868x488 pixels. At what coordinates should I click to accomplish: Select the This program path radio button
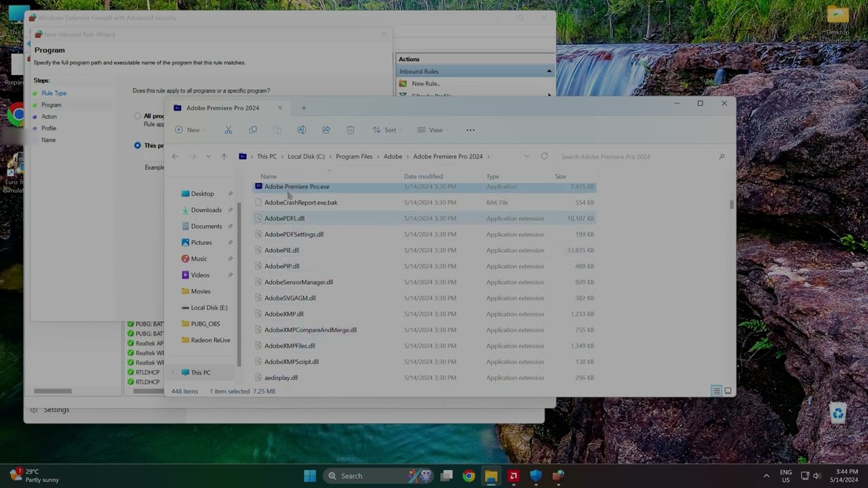138,145
